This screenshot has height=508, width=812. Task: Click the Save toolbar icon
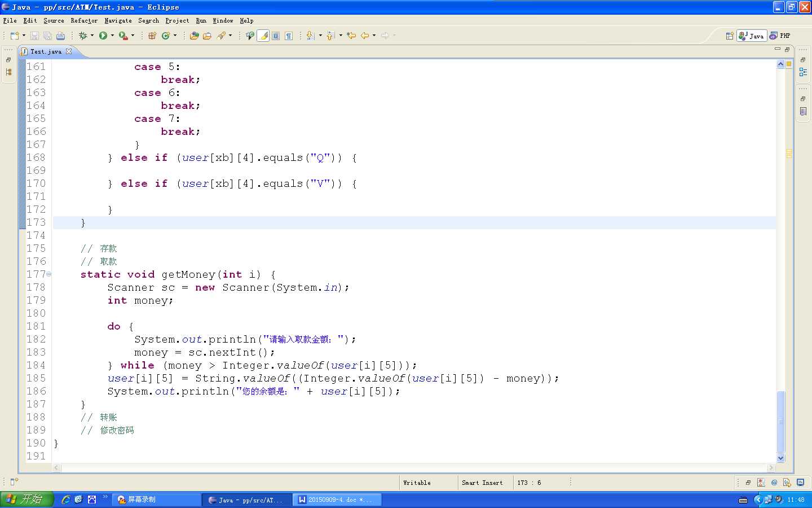coord(34,36)
